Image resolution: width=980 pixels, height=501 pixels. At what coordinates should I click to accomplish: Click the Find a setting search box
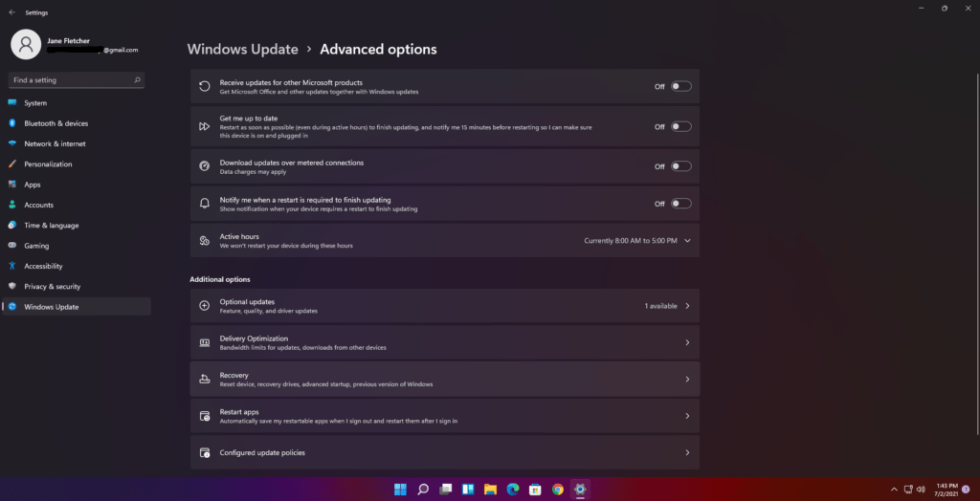tap(77, 80)
